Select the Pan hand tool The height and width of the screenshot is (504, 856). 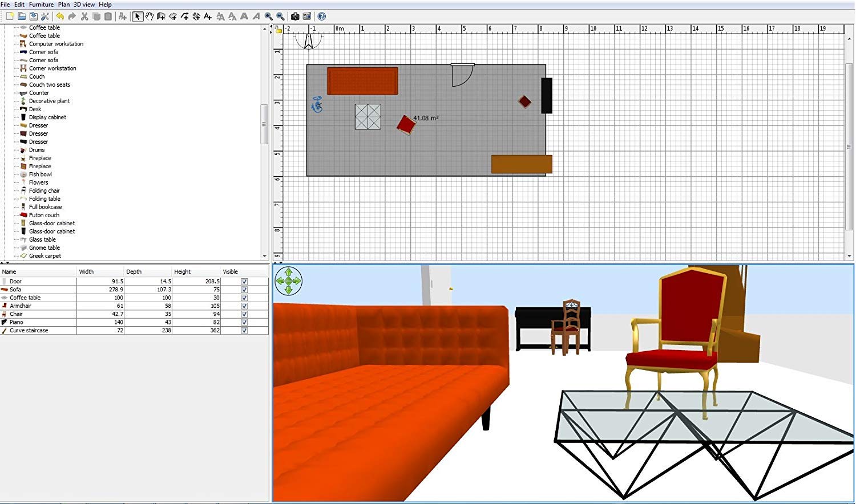coord(149,17)
